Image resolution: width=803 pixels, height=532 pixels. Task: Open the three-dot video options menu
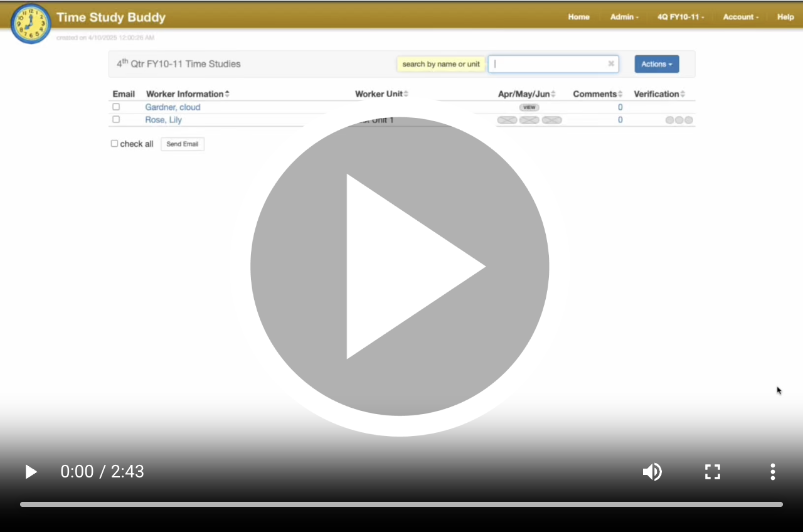coord(773,472)
